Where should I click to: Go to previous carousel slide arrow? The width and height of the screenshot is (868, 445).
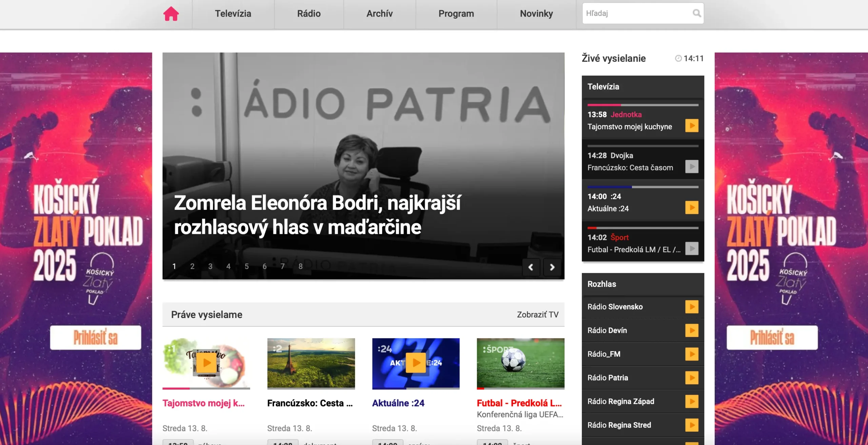coord(531,267)
